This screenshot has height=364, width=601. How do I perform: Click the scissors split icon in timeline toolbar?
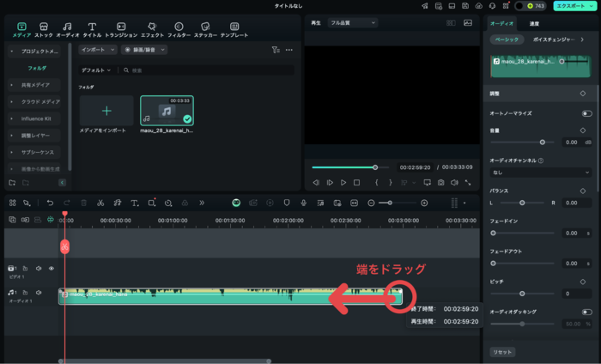pyautogui.click(x=100, y=203)
